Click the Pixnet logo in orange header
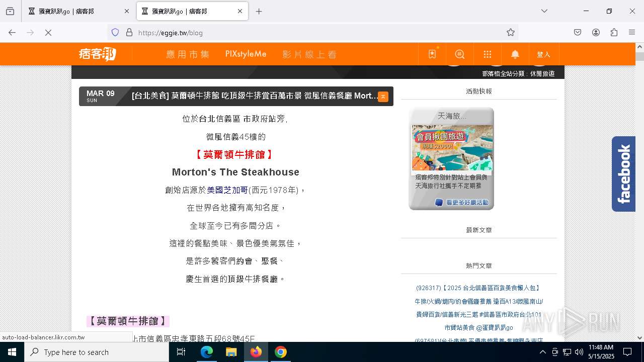Image resolution: width=644 pixels, height=362 pixels. tap(97, 54)
